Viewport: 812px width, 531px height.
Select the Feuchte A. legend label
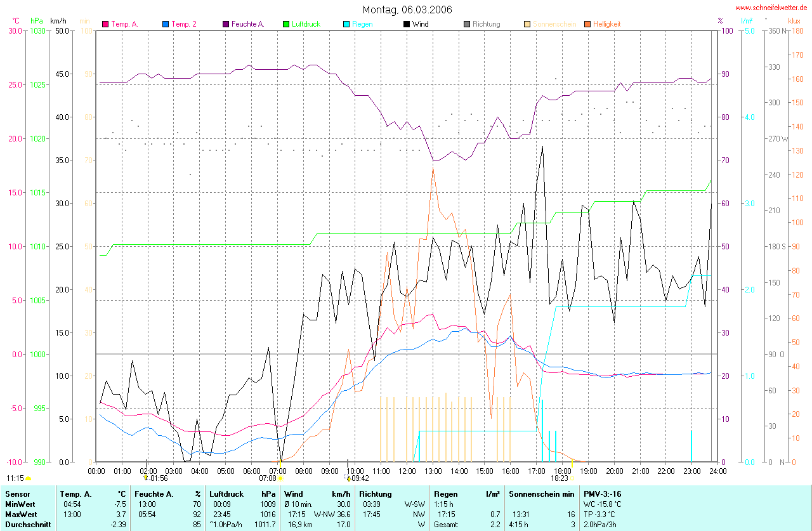(248, 24)
